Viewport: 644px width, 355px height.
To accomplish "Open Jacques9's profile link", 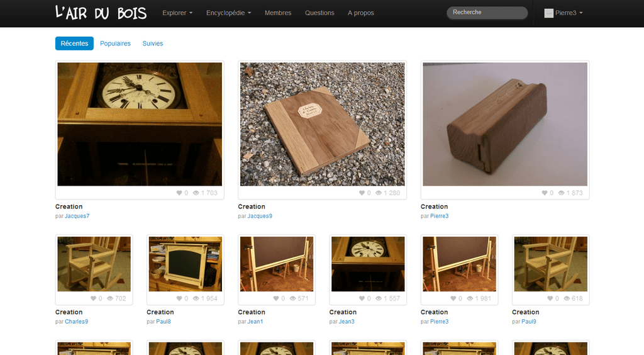I will [260, 216].
